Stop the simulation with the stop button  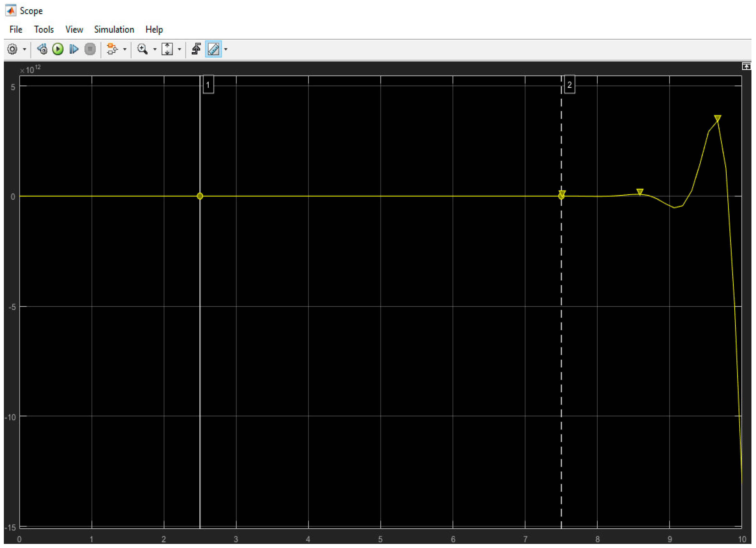(x=90, y=49)
